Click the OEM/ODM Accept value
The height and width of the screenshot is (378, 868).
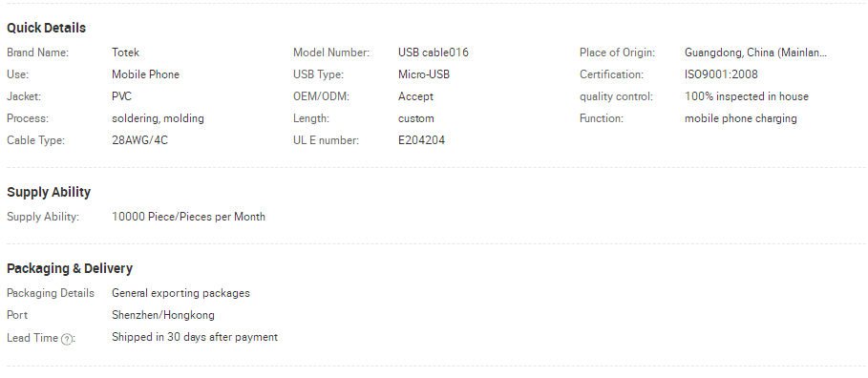[415, 96]
